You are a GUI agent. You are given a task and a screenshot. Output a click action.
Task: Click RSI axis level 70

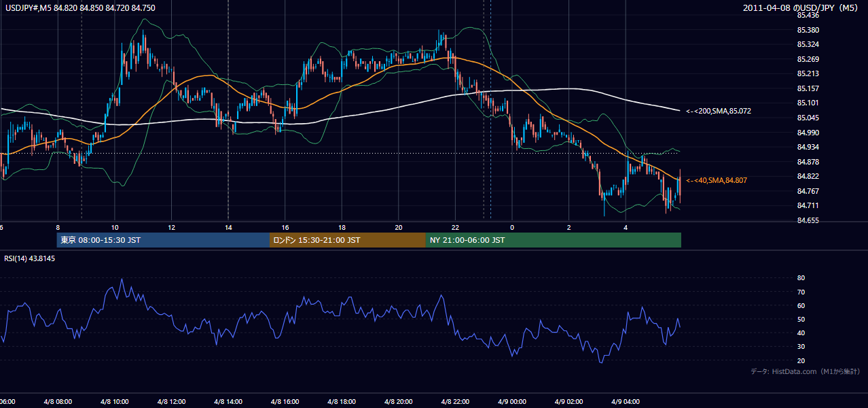click(x=801, y=292)
